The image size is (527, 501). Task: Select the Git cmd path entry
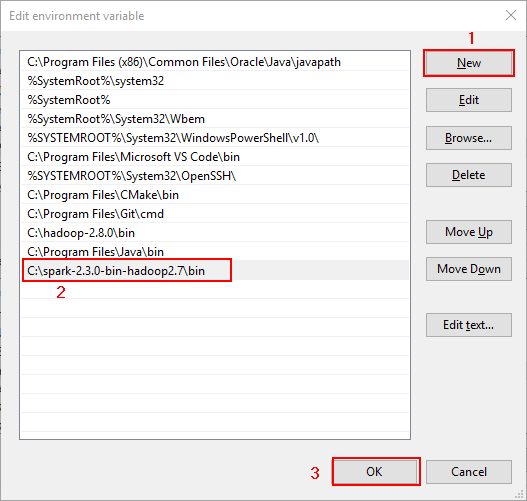[215, 214]
